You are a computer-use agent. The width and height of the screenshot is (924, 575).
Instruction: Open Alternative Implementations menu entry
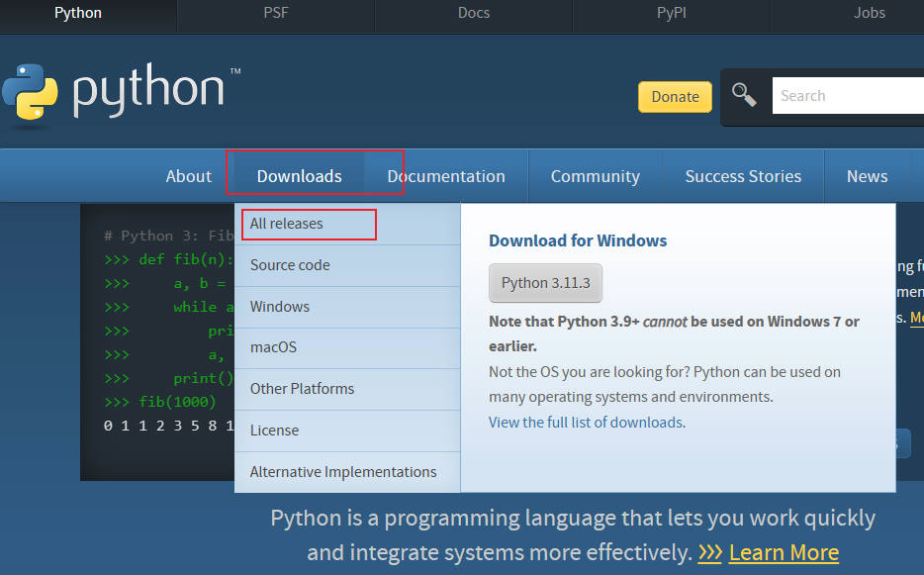click(x=347, y=472)
